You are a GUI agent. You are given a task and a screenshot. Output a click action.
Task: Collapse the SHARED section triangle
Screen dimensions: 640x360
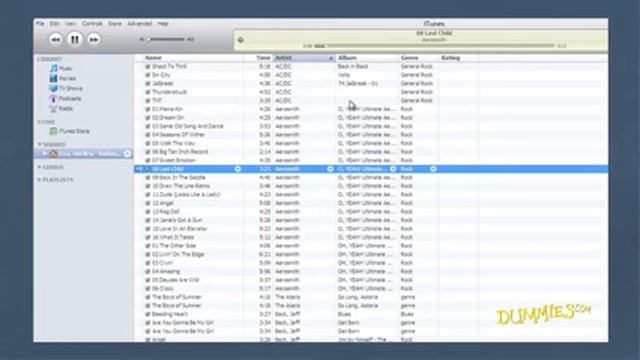tap(40, 144)
